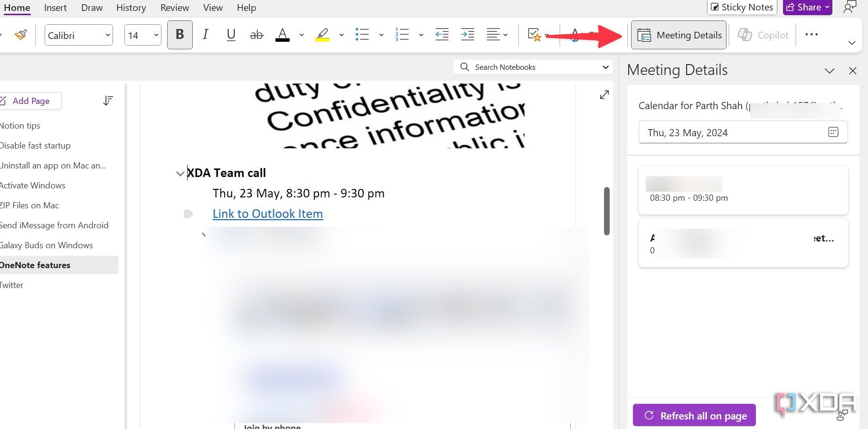Viewport: 868px width, 429px height.
Task: Click the tag marker beside Outlook link
Action: pyautogui.click(x=189, y=214)
